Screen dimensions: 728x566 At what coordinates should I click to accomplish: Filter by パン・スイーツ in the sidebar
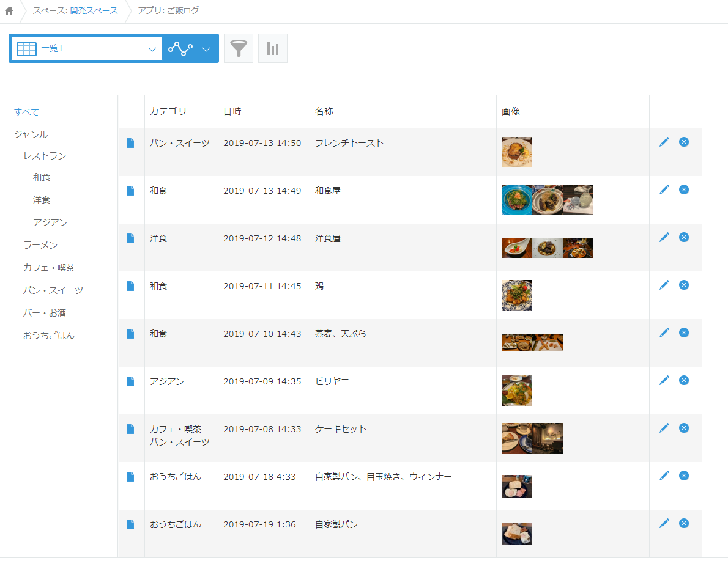click(x=53, y=290)
